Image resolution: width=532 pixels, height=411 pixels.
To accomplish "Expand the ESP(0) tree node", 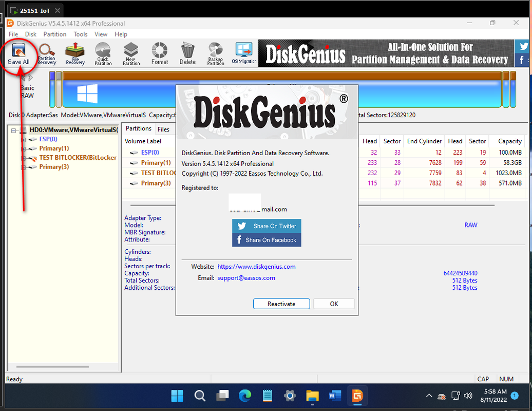I will (24, 140).
